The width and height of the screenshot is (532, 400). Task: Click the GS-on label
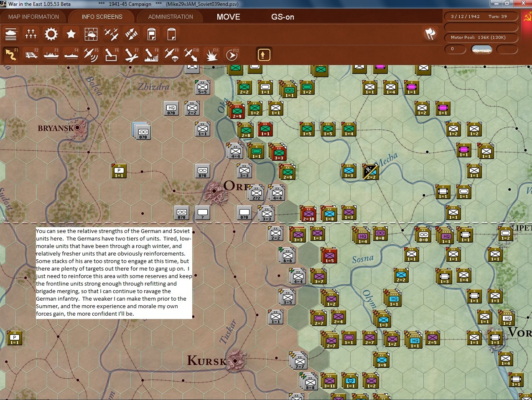[283, 17]
